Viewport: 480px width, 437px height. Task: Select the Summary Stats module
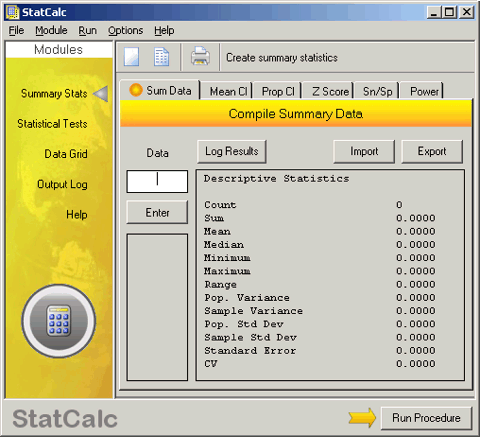(x=54, y=94)
